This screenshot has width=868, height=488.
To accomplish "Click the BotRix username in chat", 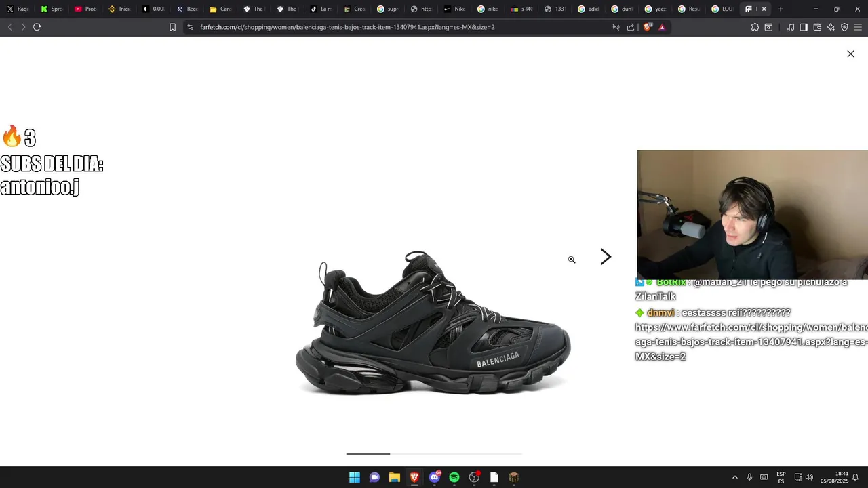I will tap(671, 282).
